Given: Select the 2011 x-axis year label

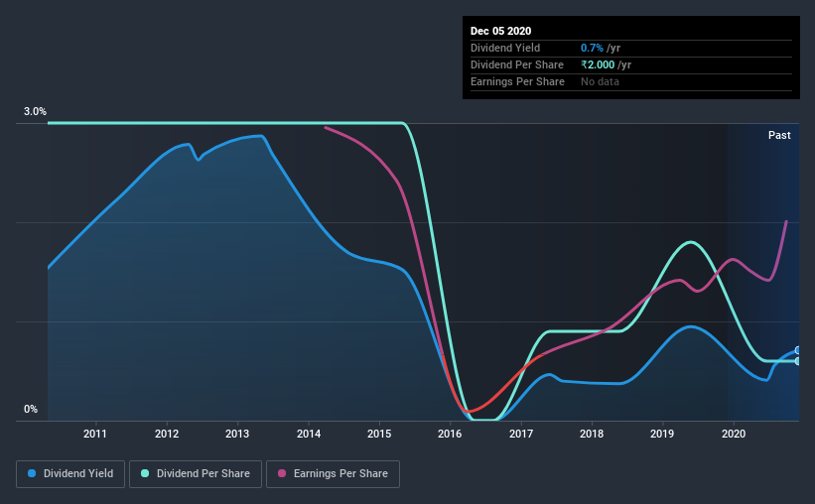Looking at the screenshot, I should (95, 434).
